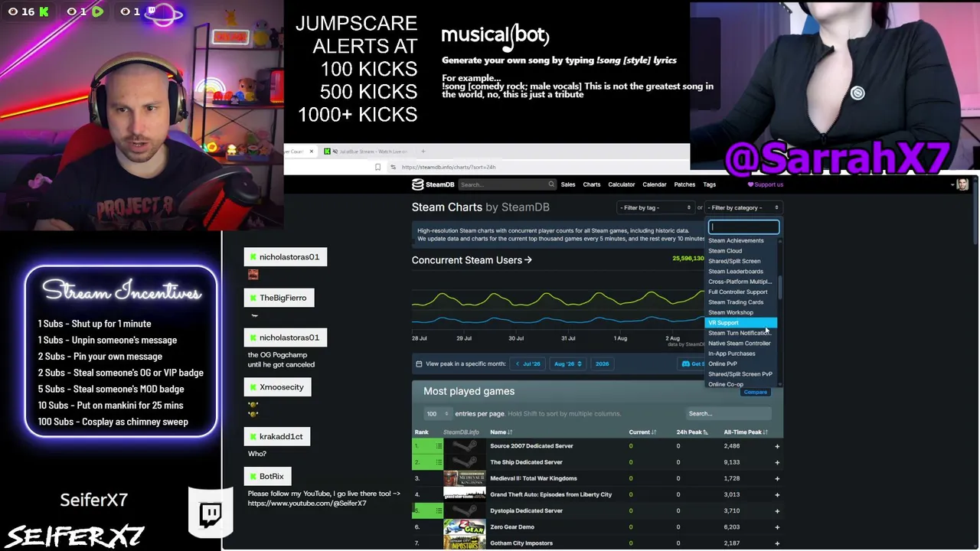Click the category filter search box
The height and width of the screenshot is (551, 980).
(x=743, y=227)
